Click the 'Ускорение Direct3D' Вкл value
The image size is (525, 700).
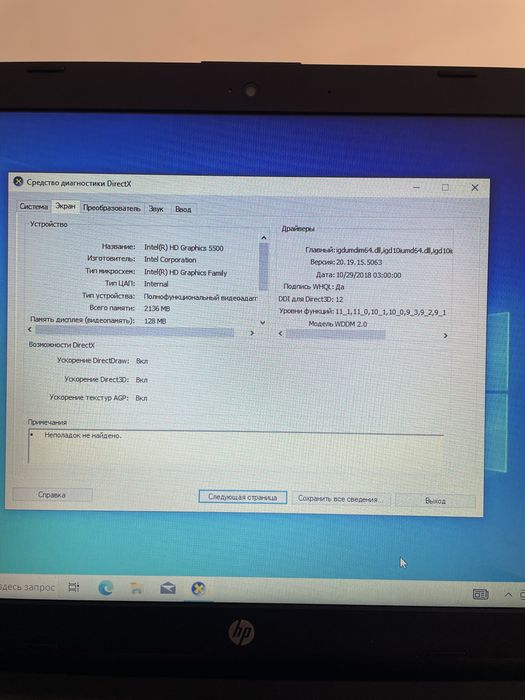coord(142,380)
